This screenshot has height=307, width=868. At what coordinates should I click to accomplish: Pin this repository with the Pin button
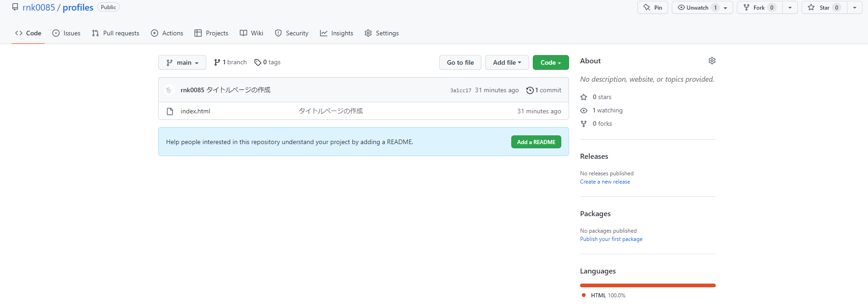point(653,7)
